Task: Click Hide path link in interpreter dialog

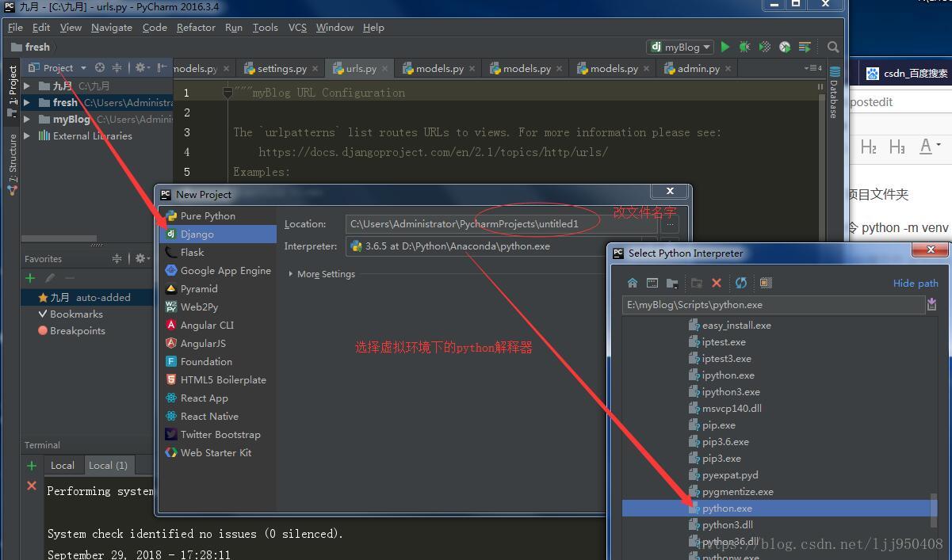Action: [916, 283]
